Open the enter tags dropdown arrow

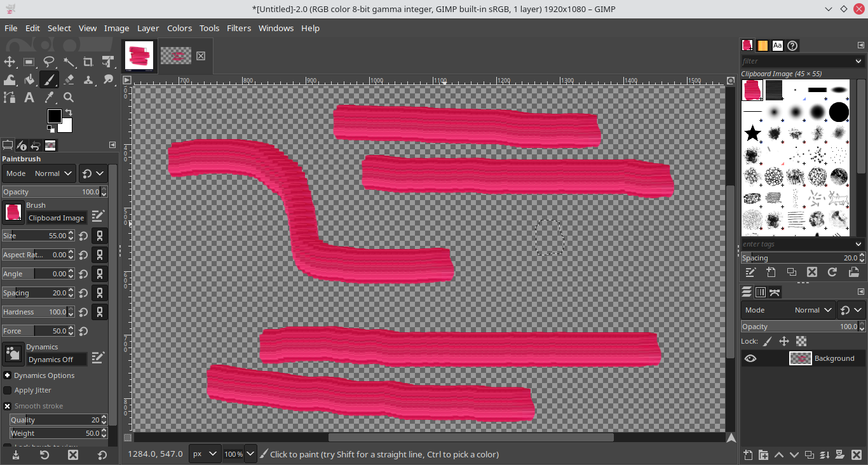pos(858,244)
